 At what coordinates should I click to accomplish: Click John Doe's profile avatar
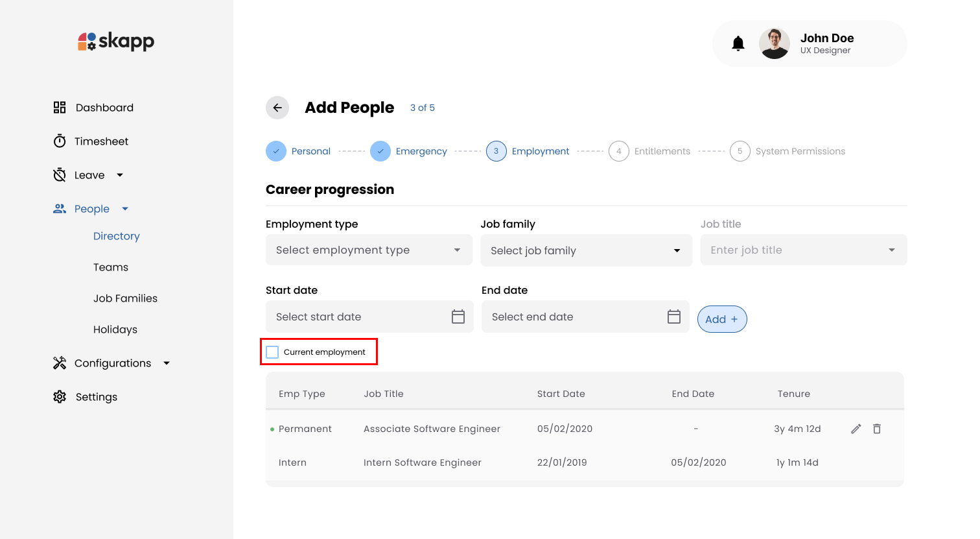(774, 43)
